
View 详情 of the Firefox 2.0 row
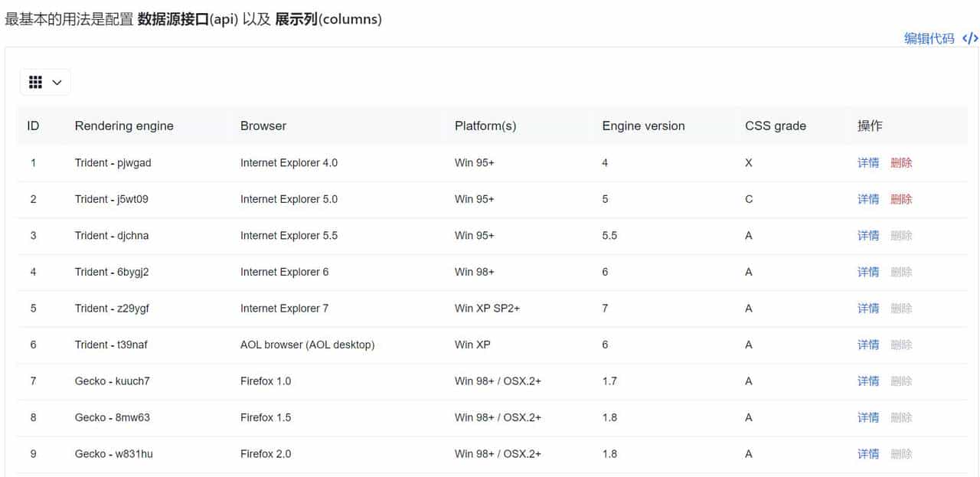coord(867,453)
